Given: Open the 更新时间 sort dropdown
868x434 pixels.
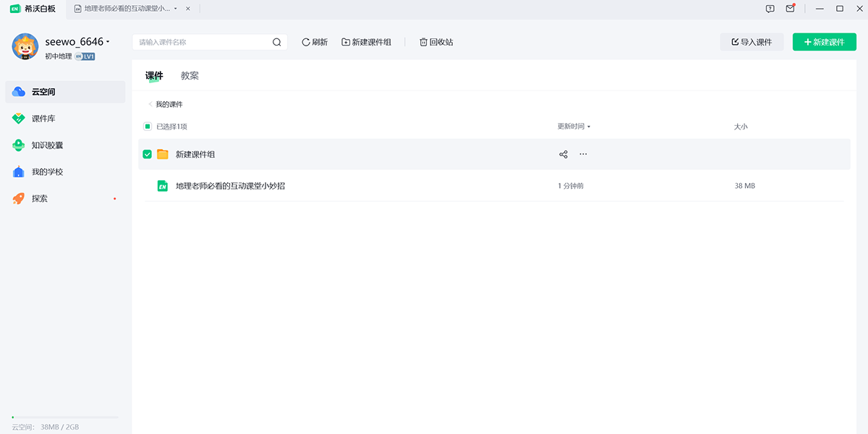Looking at the screenshot, I should pyautogui.click(x=571, y=126).
